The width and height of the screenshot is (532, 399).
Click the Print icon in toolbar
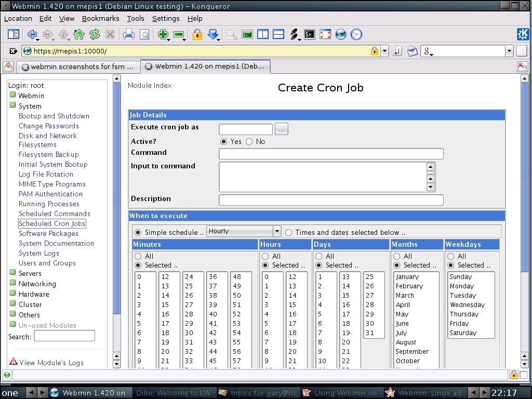tap(128, 34)
